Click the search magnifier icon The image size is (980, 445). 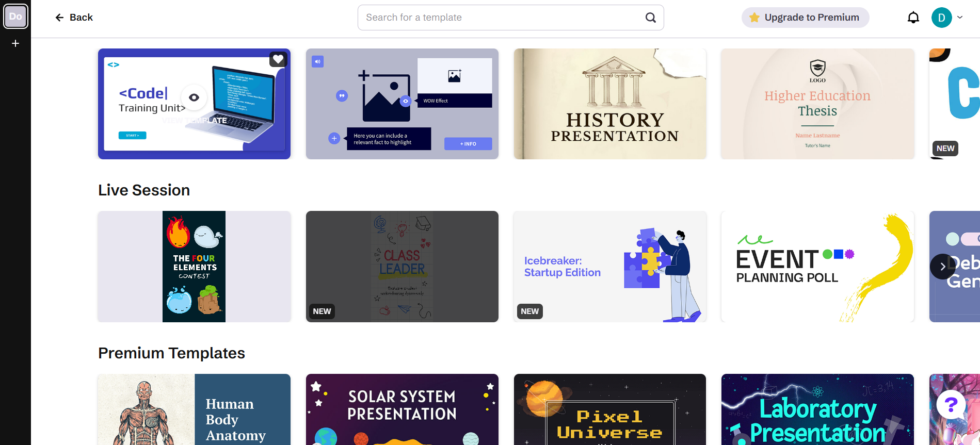click(650, 18)
